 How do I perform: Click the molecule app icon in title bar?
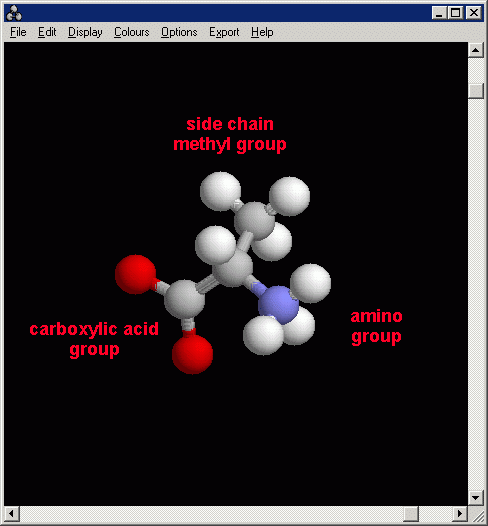coord(14,13)
